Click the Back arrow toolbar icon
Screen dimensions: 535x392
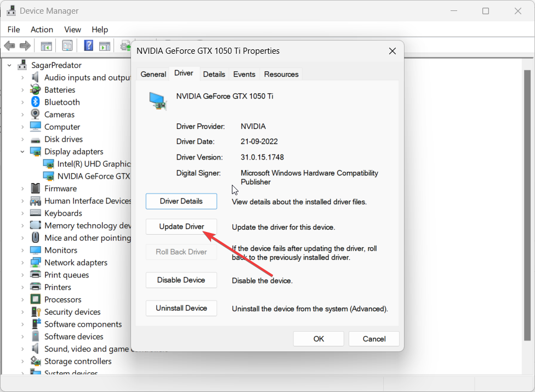[9, 46]
